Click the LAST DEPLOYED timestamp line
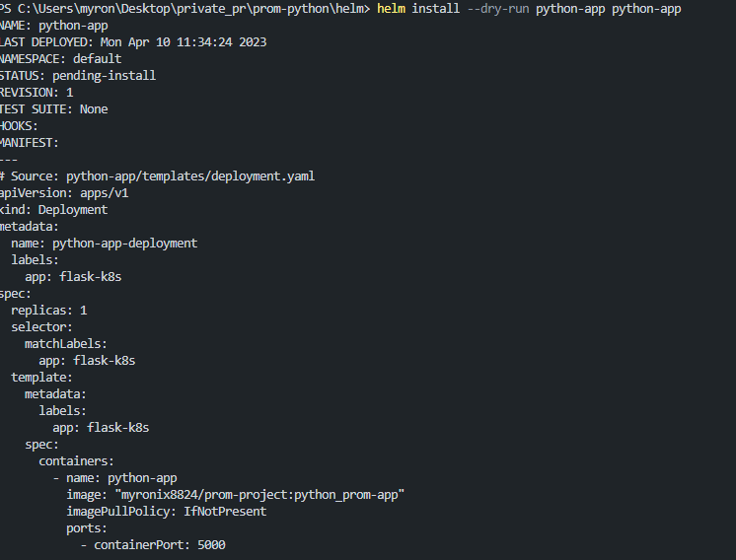736x560 pixels. (x=133, y=42)
